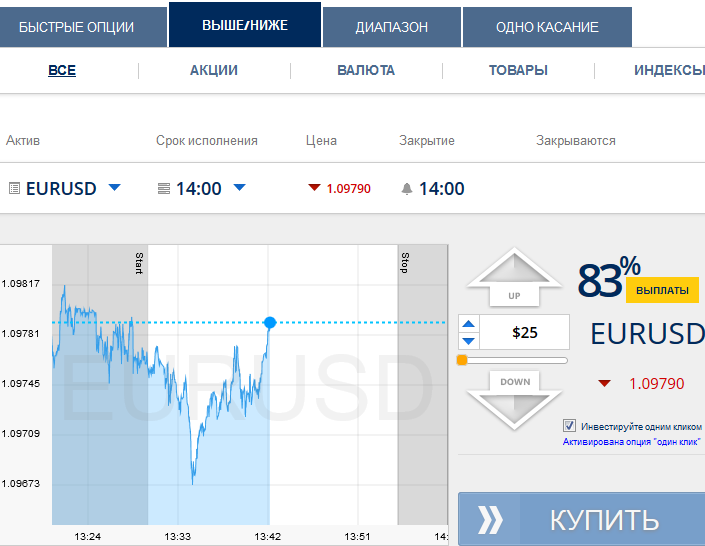This screenshot has width=705, height=546.
Task: Toggle the one-click investing checkbox
Action: (570, 425)
